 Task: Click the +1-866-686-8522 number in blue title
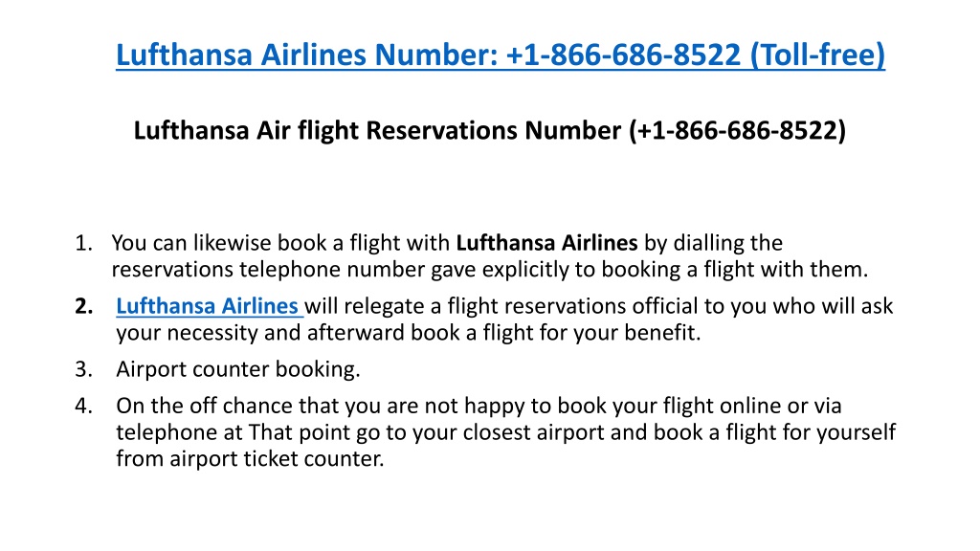click(623, 55)
